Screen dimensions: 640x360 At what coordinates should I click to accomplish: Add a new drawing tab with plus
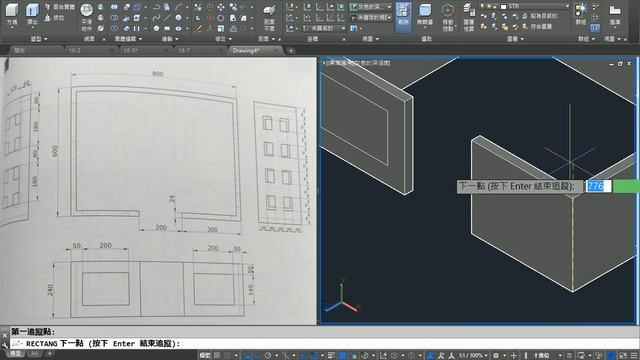(x=291, y=51)
